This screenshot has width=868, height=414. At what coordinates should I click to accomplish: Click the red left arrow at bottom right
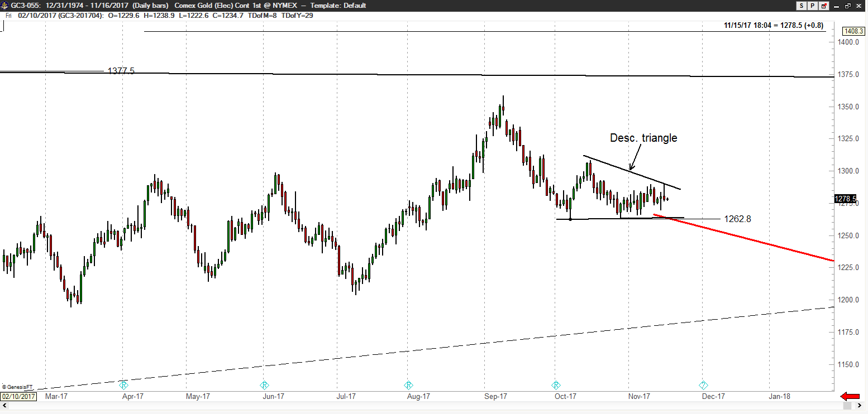[x=851, y=396]
